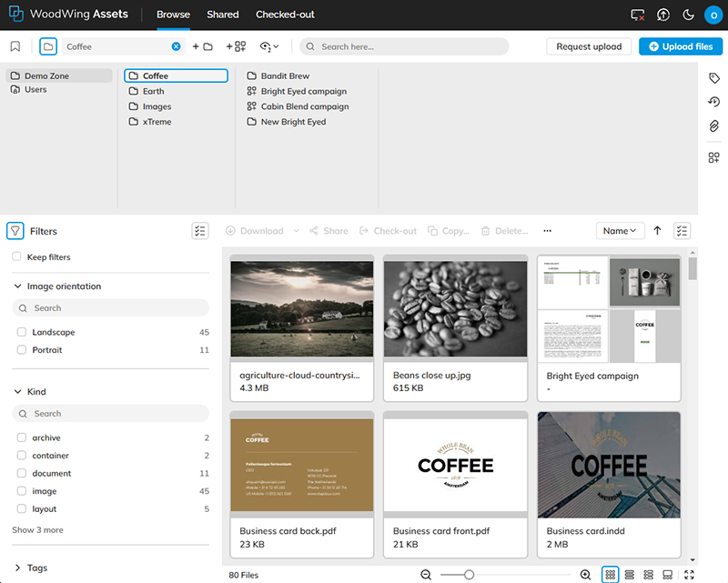Clear the Coffee folder path

pyautogui.click(x=176, y=46)
